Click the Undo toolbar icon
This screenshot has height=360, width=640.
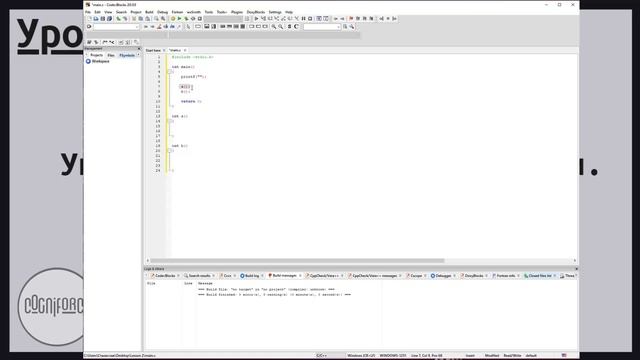[x=118, y=19]
